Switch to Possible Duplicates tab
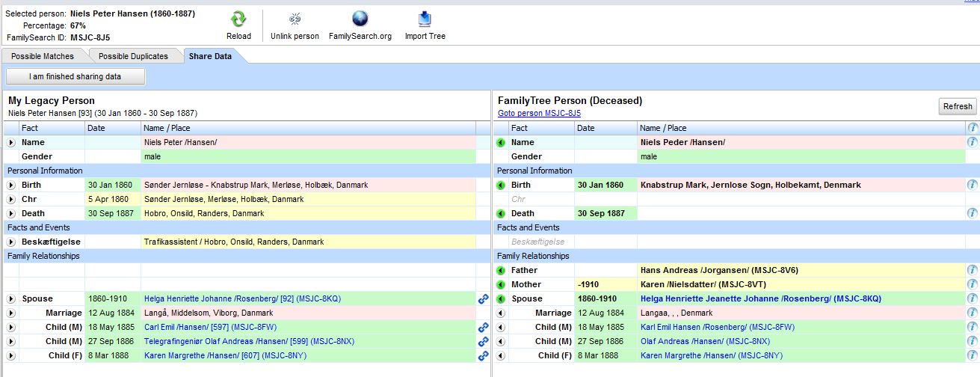This screenshot has height=377, width=980. [x=135, y=56]
